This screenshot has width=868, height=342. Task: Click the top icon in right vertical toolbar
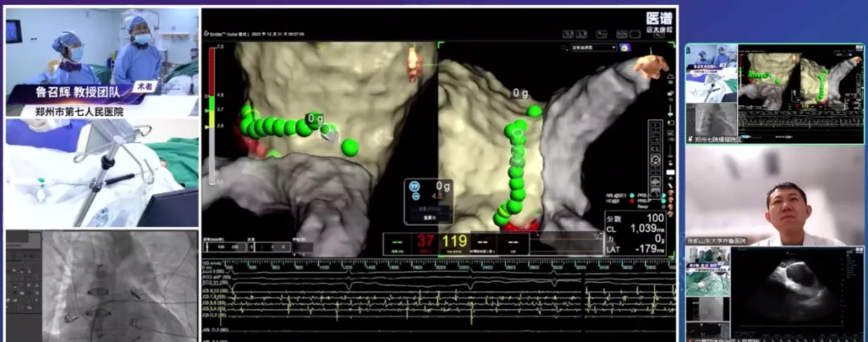click(655, 126)
